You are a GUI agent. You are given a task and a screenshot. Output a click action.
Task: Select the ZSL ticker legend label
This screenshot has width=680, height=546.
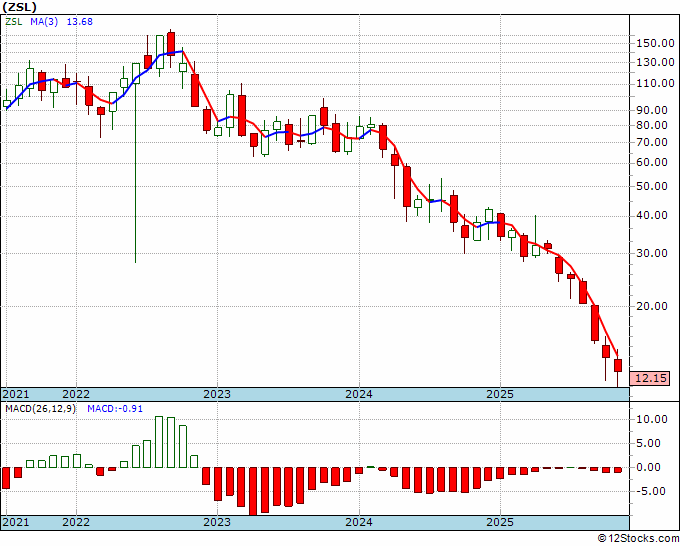click(x=13, y=21)
